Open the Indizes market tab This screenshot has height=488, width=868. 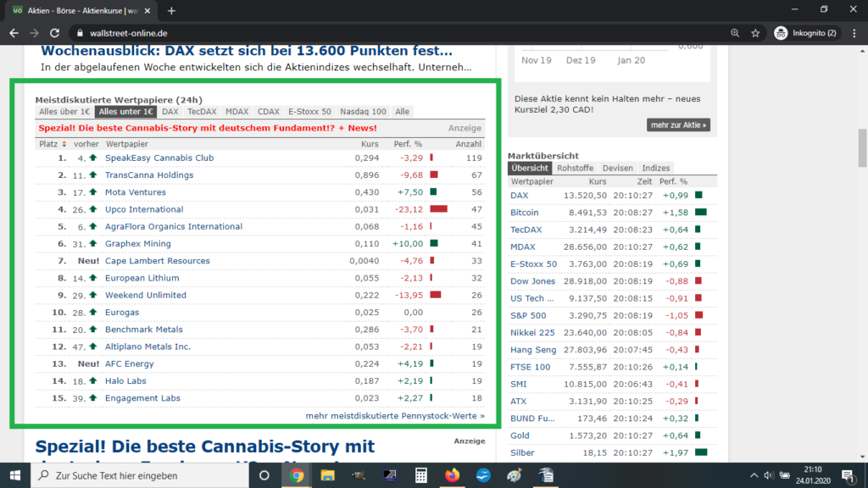tap(656, 169)
